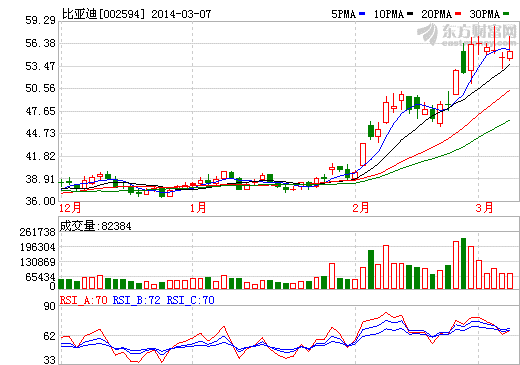Click the 50.56 price axis label
This screenshot has width=520, height=365.
(40, 88)
